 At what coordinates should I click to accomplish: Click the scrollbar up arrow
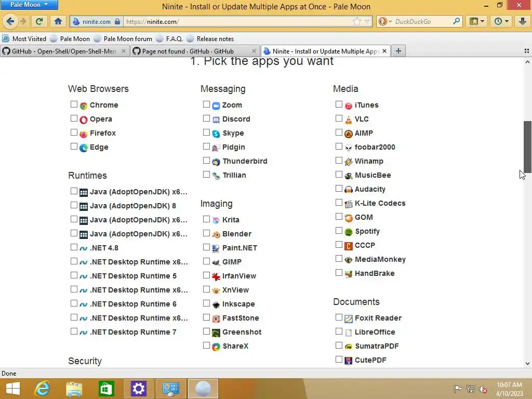tap(527, 62)
